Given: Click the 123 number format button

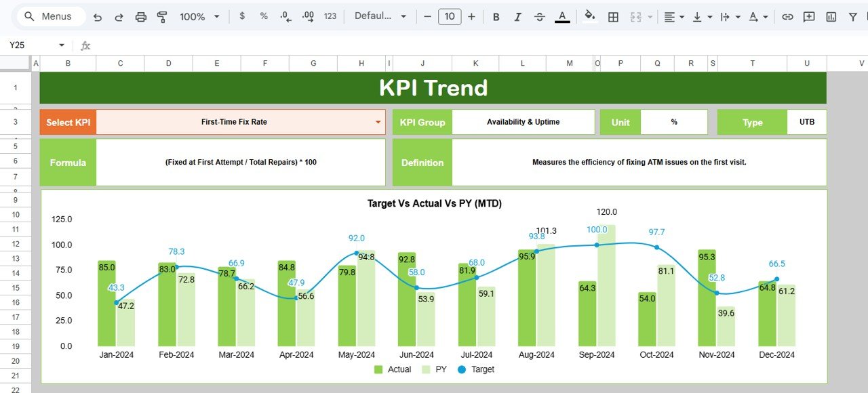Looking at the screenshot, I should coord(330,16).
